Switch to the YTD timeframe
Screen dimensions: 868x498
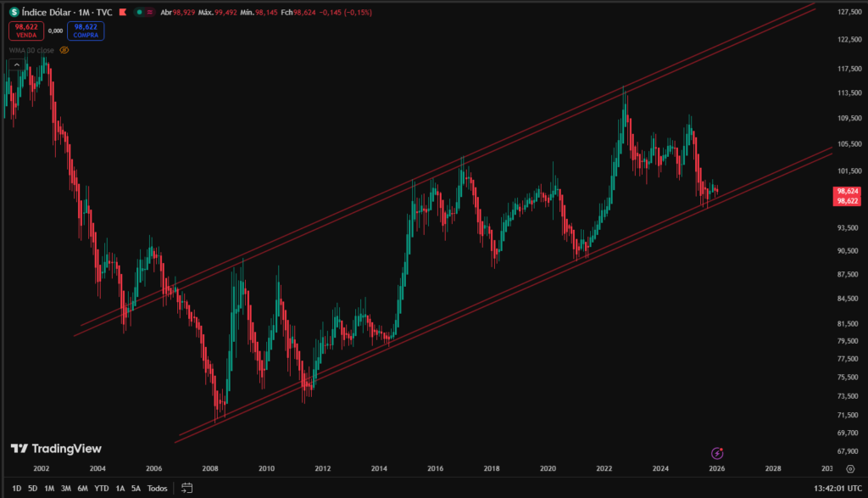click(x=102, y=490)
